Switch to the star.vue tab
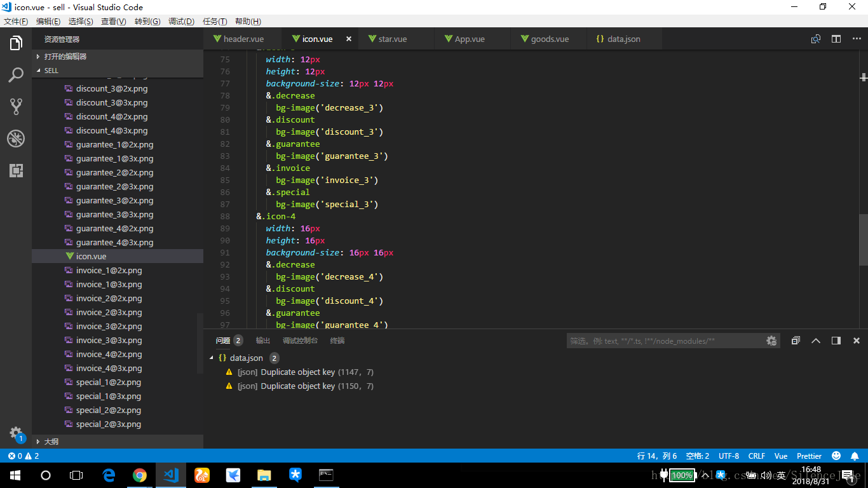Screen dimensions: 868x488 click(395, 39)
